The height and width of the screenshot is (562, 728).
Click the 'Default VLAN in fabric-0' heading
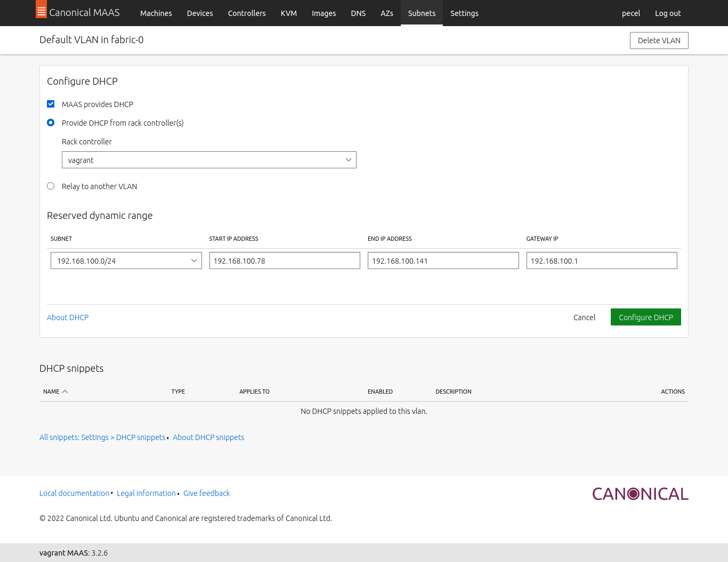click(91, 40)
